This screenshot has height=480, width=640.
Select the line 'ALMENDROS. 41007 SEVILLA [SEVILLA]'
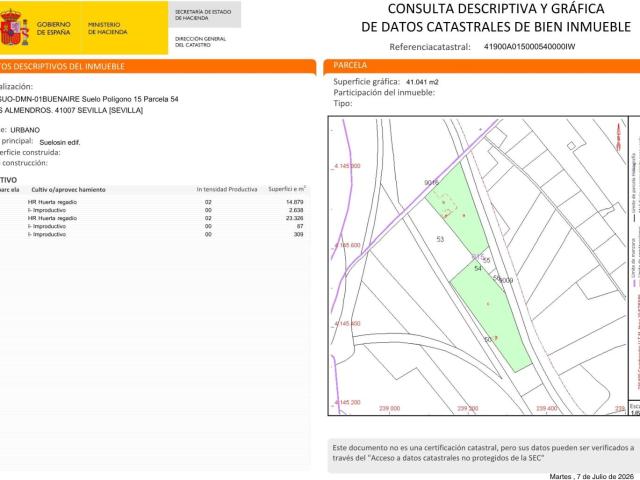[x=71, y=110]
